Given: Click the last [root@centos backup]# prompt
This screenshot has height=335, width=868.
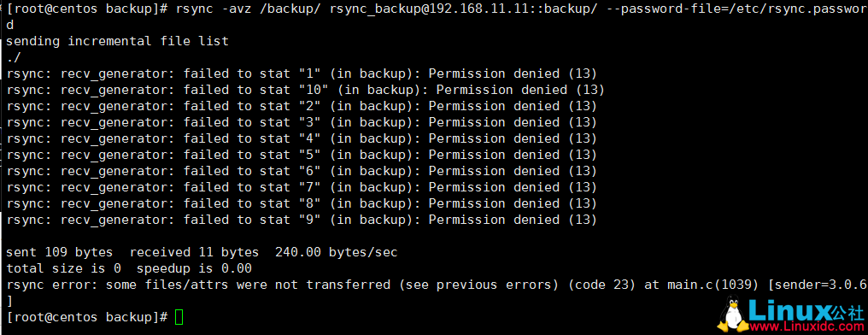Looking at the screenshot, I should pyautogui.click(x=87, y=318).
